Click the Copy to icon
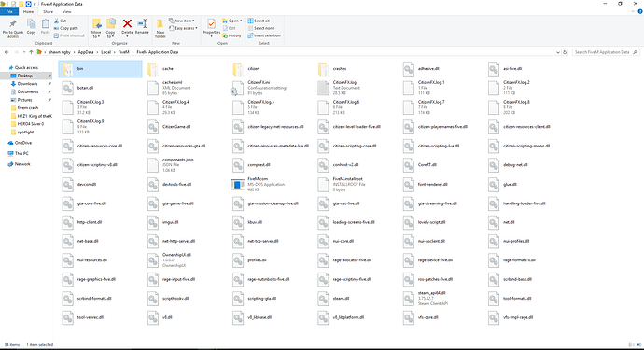Image resolution: width=644 pixels, height=350 pixels. (111, 24)
